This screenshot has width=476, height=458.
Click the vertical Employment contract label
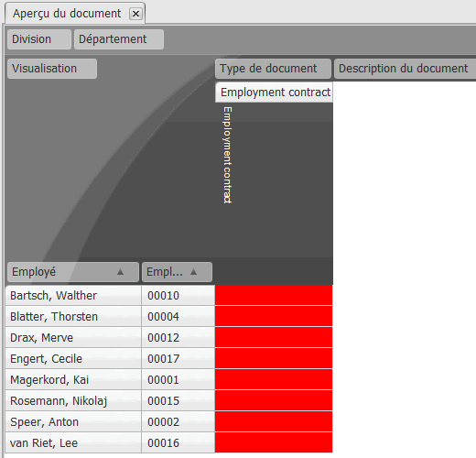click(227, 155)
